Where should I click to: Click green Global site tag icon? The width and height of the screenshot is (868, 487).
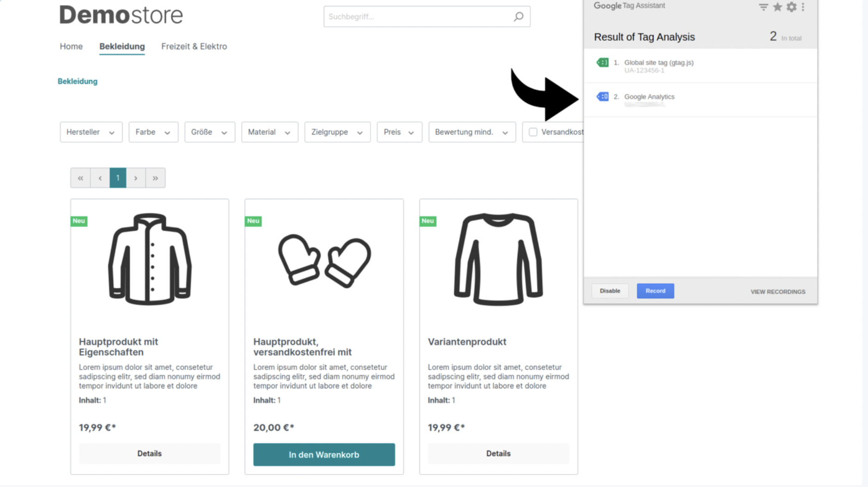(603, 62)
